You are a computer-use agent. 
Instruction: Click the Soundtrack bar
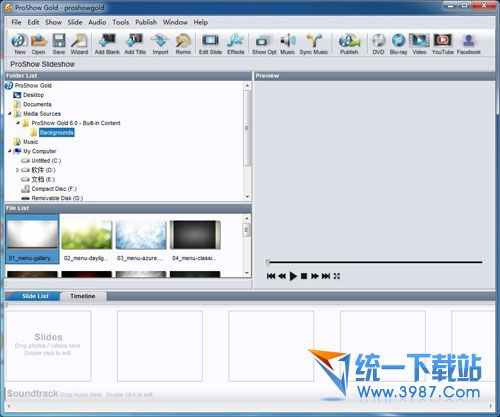coord(250,394)
